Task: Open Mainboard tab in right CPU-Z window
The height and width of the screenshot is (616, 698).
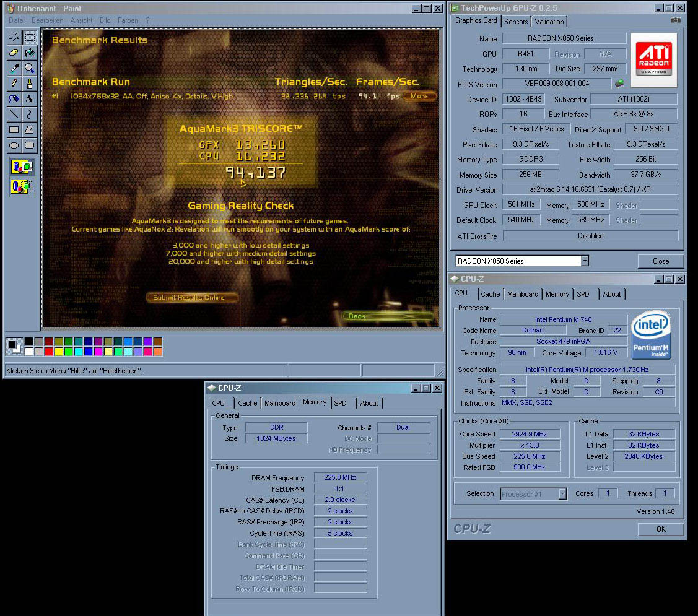Action: point(523,294)
